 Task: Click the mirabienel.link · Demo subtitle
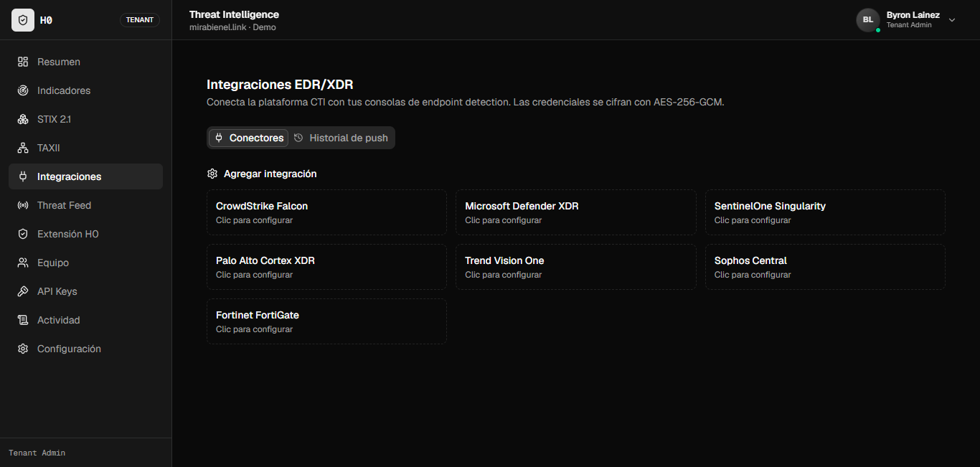point(232,27)
